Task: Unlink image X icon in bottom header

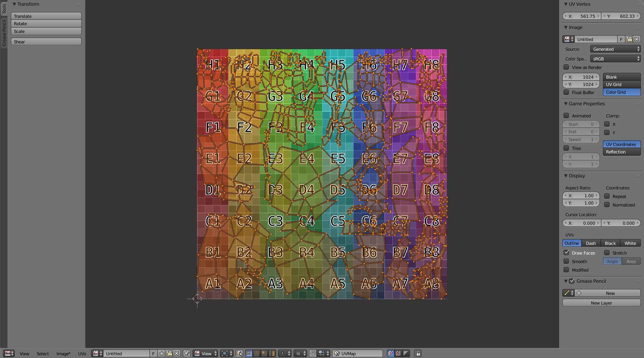Action: tap(177, 353)
